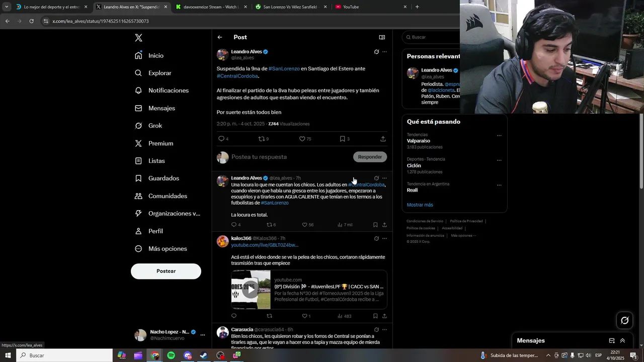Open more options on main Leandro Alves post

coord(384,52)
